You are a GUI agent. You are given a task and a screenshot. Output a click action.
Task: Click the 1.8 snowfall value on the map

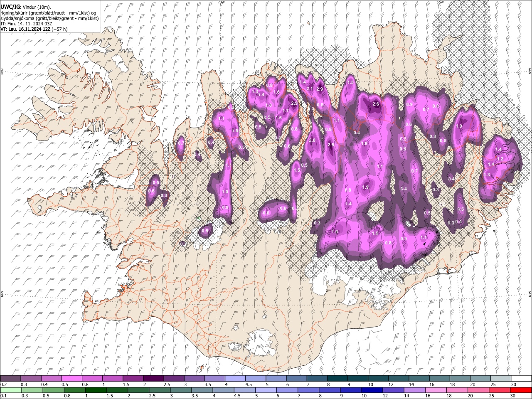[365, 144]
